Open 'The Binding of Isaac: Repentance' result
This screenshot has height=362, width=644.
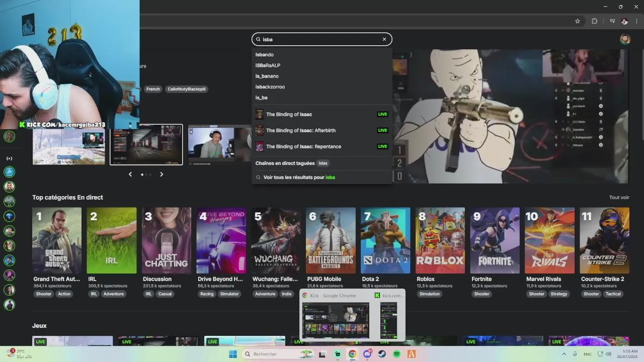[x=322, y=146]
